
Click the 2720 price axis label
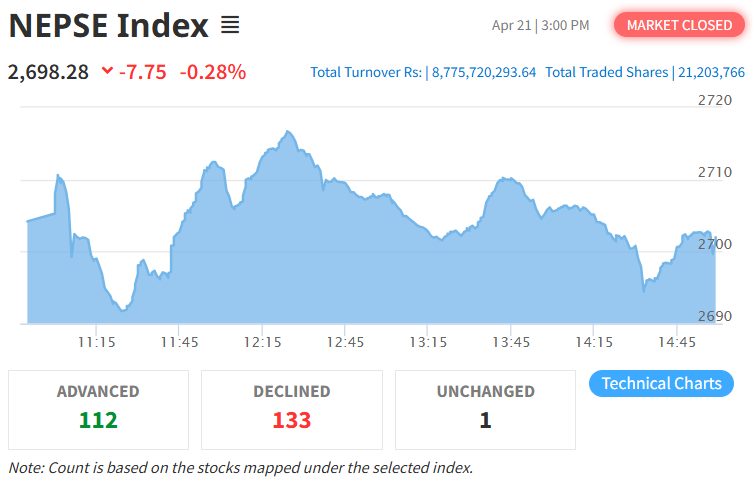point(715,100)
